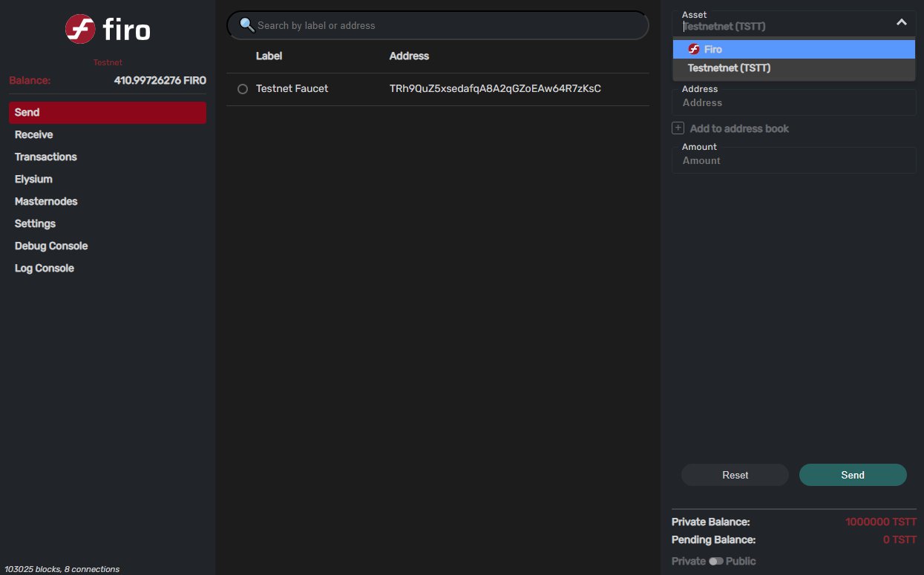Go to Transactions
Viewport: 924px width, 575px height.
[108, 157]
